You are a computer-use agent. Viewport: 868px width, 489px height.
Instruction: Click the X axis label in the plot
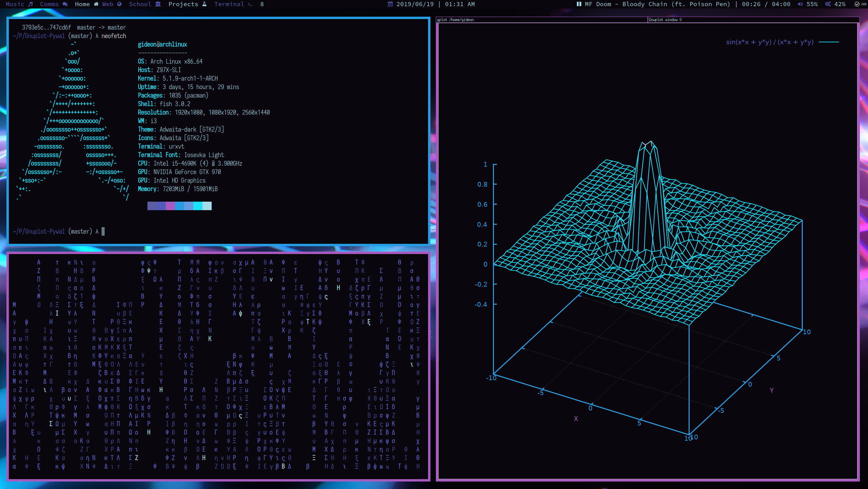click(576, 419)
